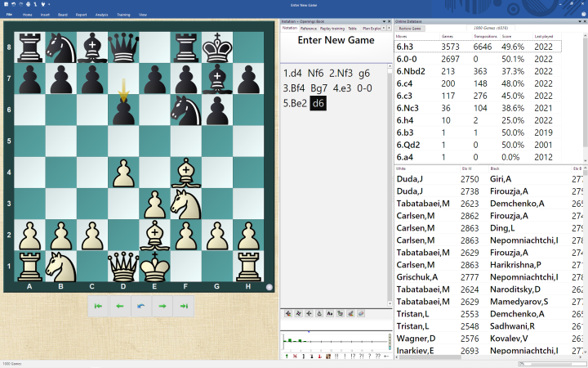Screen dimensions: 588x368
Task: Switch to the Reference tab
Action: point(309,29)
